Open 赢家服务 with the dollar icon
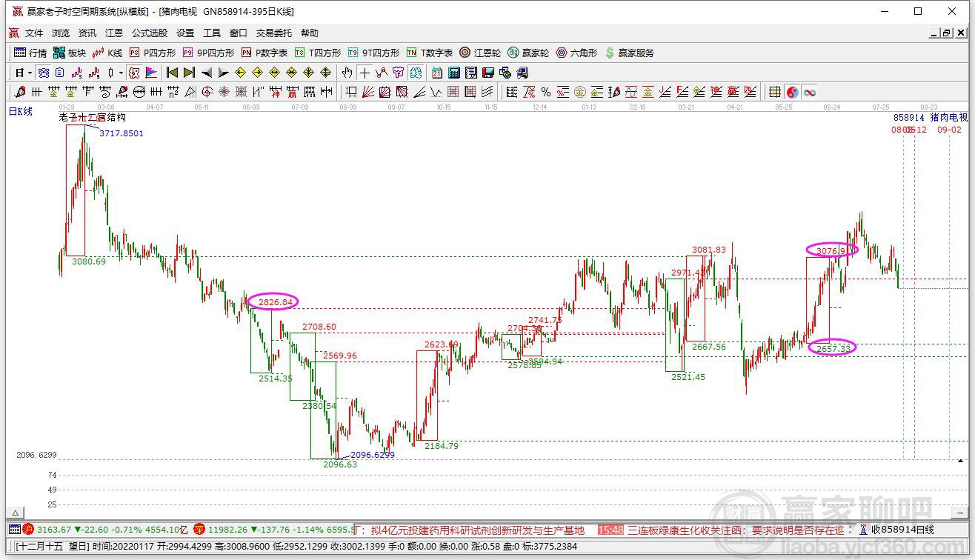Viewport: 975px width, 560px height. pyautogui.click(x=630, y=53)
